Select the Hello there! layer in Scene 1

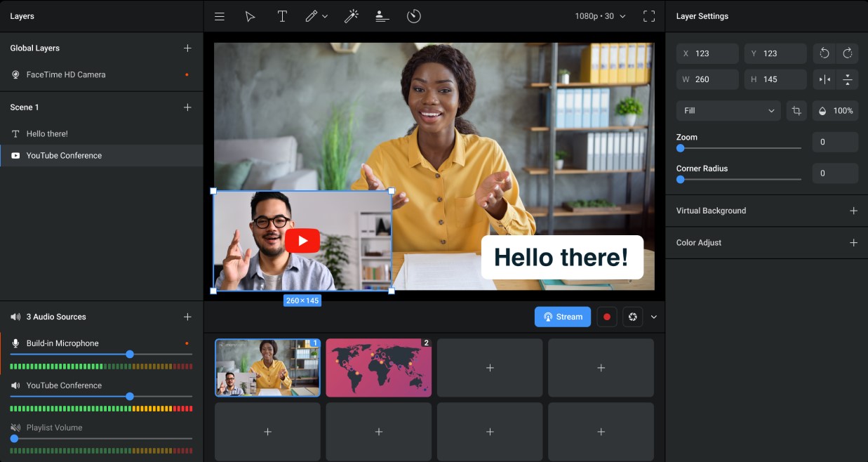[102, 133]
